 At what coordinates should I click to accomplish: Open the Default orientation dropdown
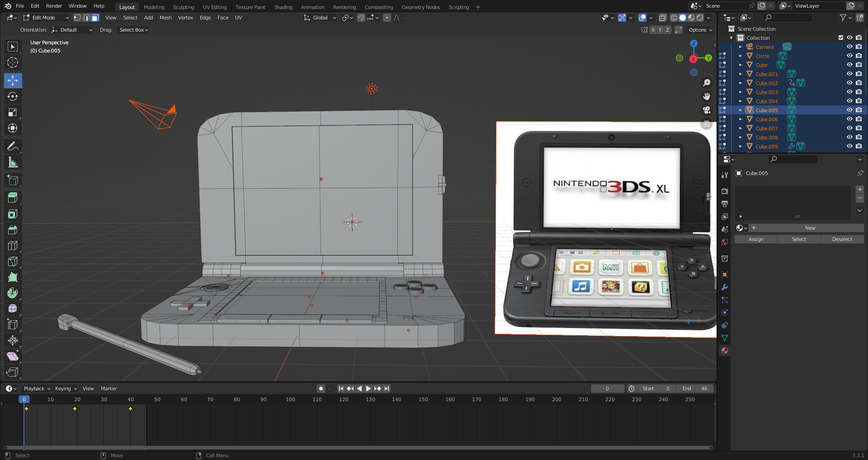tap(71, 30)
